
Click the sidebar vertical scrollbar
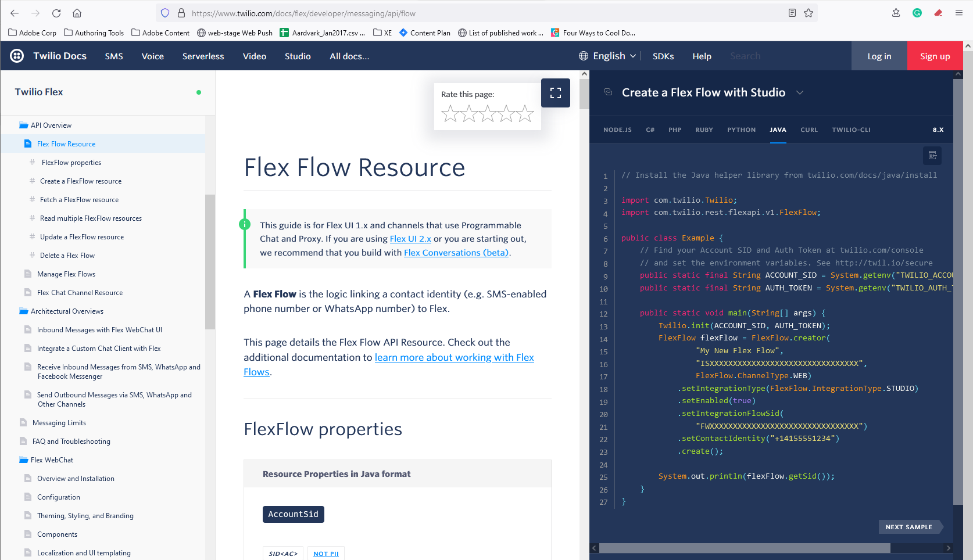tap(210, 261)
